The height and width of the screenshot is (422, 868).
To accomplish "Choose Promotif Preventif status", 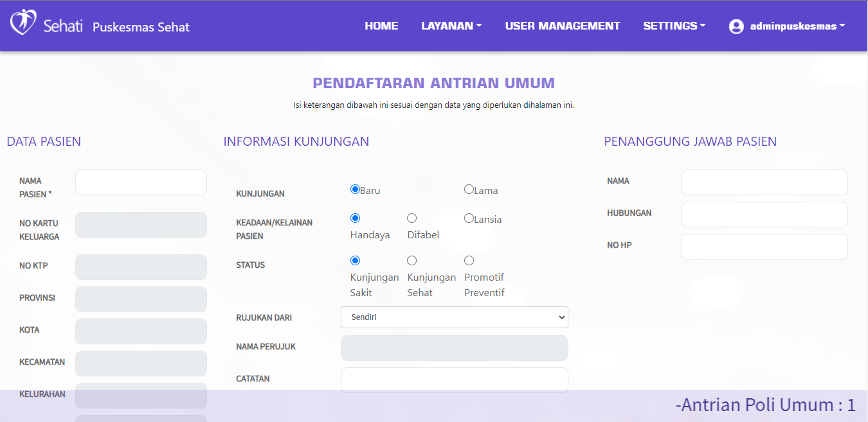I will pyautogui.click(x=469, y=261).
